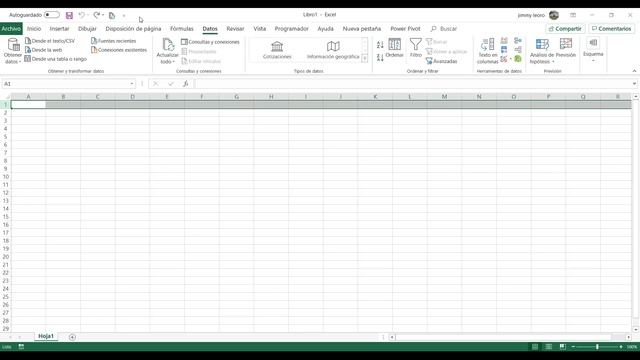Image resolution: width=640 pixels, height=360 pixels.
Task: Collapse the ribbon with the chevron
Action: pyautogui.click(x=634, y=71)
